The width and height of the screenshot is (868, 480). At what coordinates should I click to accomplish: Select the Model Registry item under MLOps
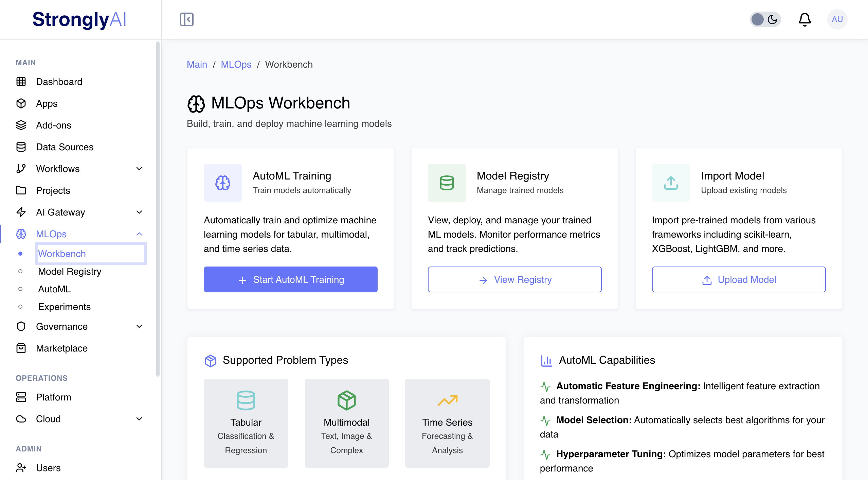point(70,271)
